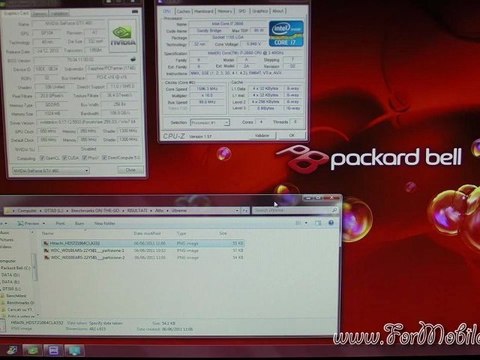Select the DATA (D:) drive in navigation pane
The height and width of the screenshot is (360, 480).
(11, 275)
